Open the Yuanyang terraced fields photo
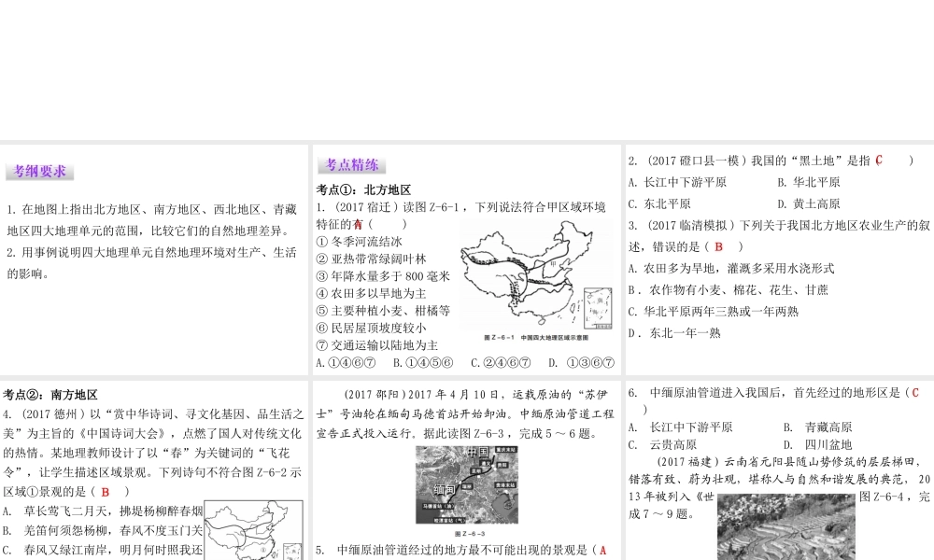Screen dimensions: 934x560 point(786,526)
